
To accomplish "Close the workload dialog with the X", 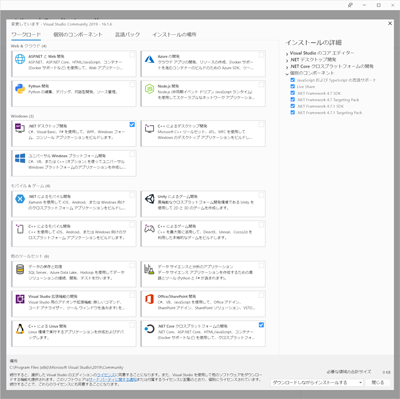I will tap(390, 23).
